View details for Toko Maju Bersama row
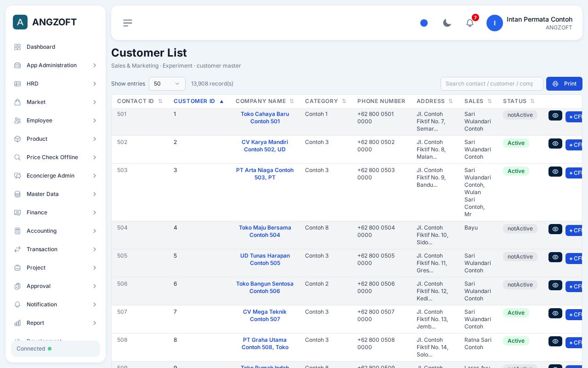 pyautogui.click(x=555, y=229)
